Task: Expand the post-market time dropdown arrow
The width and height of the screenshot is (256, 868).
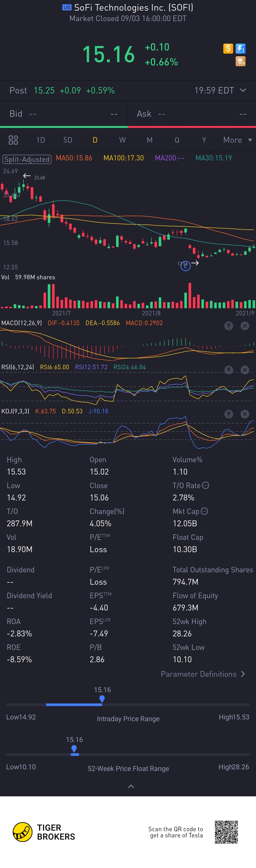Action: coord(243,90)
